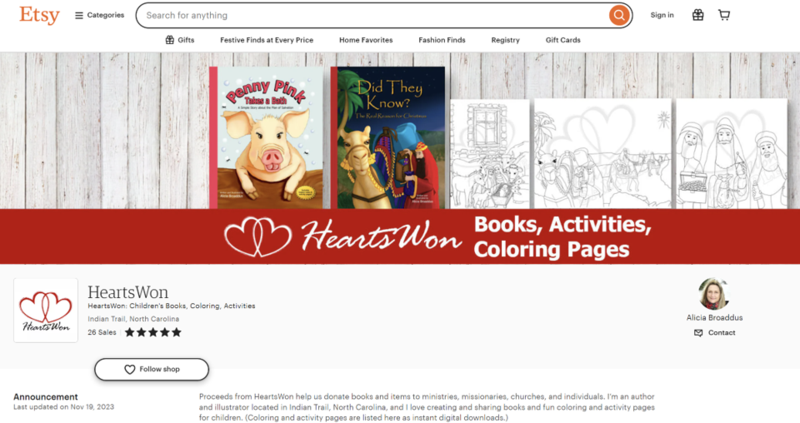The width and height of the screenshot is (800, 423).
Task: Open Gift Cards page
Action: tap(563, 40)
